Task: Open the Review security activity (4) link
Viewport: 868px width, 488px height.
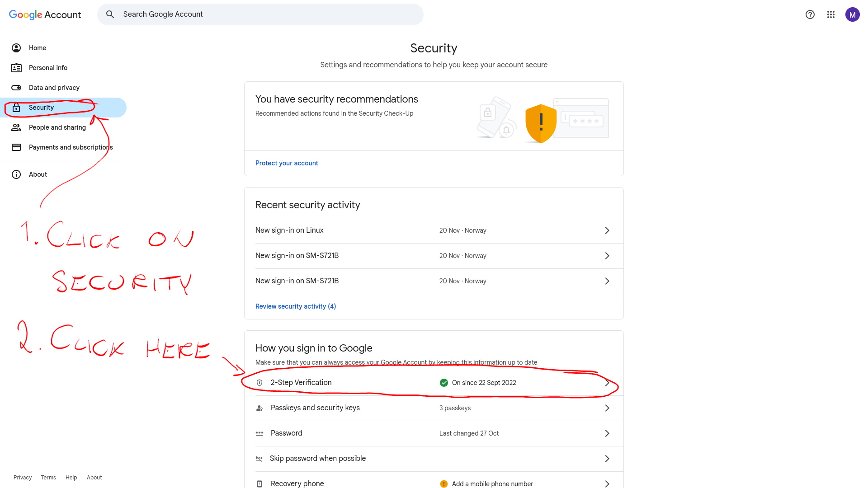Action: (296, 306)
